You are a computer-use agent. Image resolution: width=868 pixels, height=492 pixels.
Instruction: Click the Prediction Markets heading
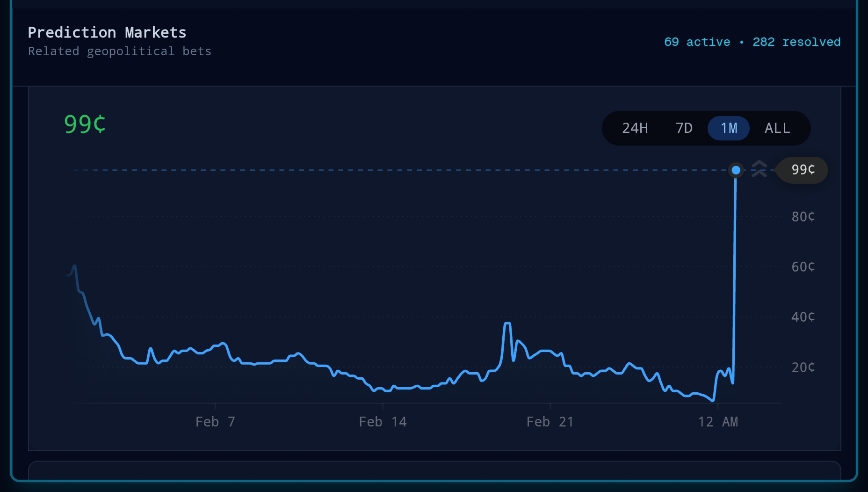point(107,33)
